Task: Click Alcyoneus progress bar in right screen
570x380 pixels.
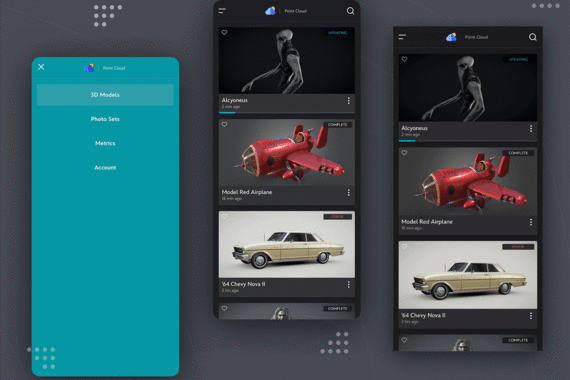Action: click(468, 141)
